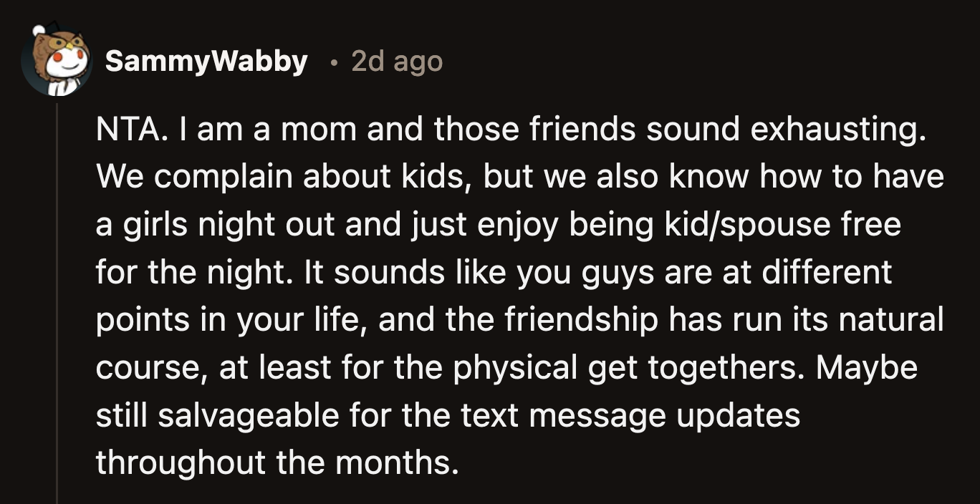Open the SammyWabby user profile link
This screenshot has width=980, height=504.
[206, 62]
